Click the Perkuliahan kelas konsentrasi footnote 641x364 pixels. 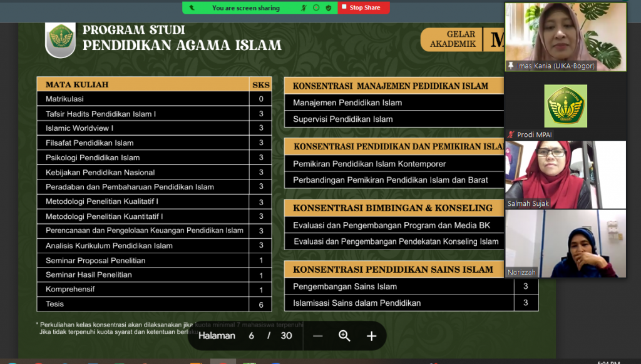[170, 328]
